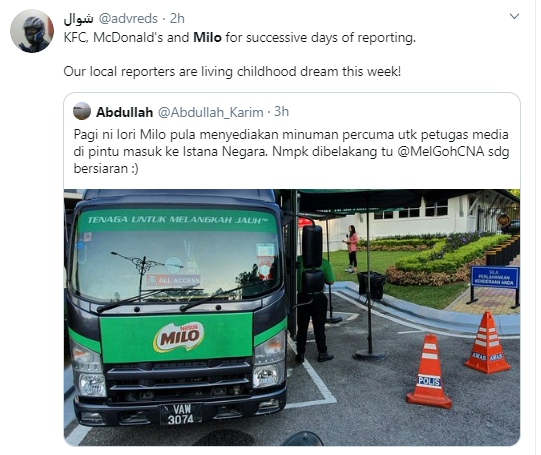Open the 2h timestamp on the tweet
Image resolution: width=541 pixels, height=455 pixels.
click(x=177, y=19)
